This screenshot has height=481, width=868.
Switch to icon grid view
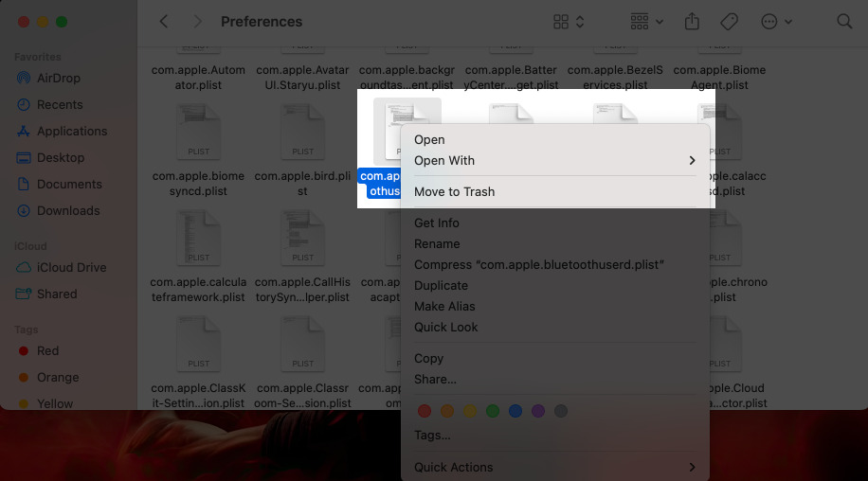click(561, 22)
